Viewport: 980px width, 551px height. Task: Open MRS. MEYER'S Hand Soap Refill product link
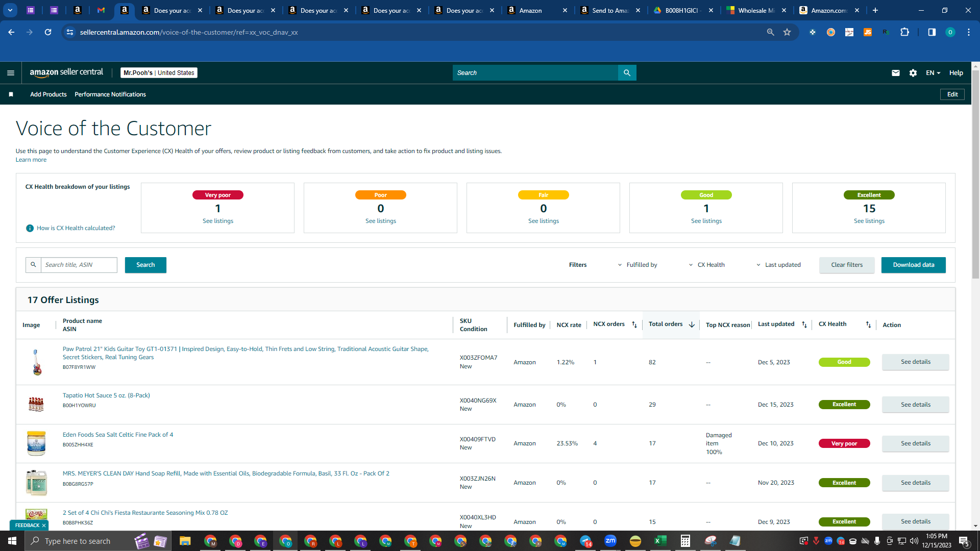pos(226,473)
